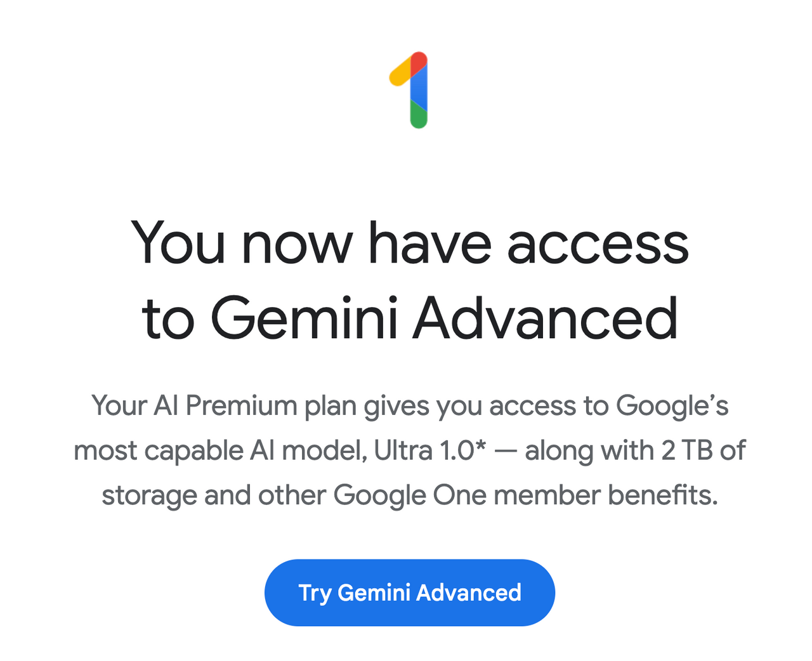Click the word 'Gemini' in the heading
The height and width of the screenshot is (661, 812).
pyautogui.click(x=304, y=317)
